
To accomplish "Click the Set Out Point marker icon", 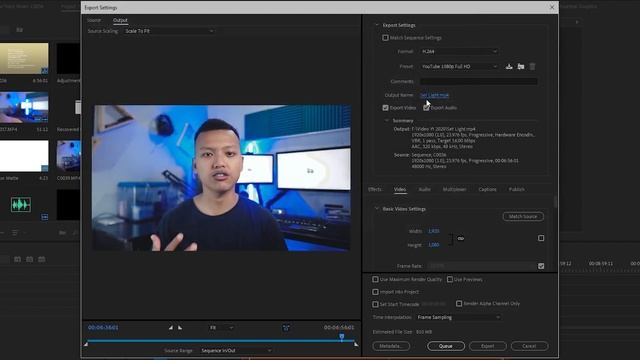I will coord(180,327).
